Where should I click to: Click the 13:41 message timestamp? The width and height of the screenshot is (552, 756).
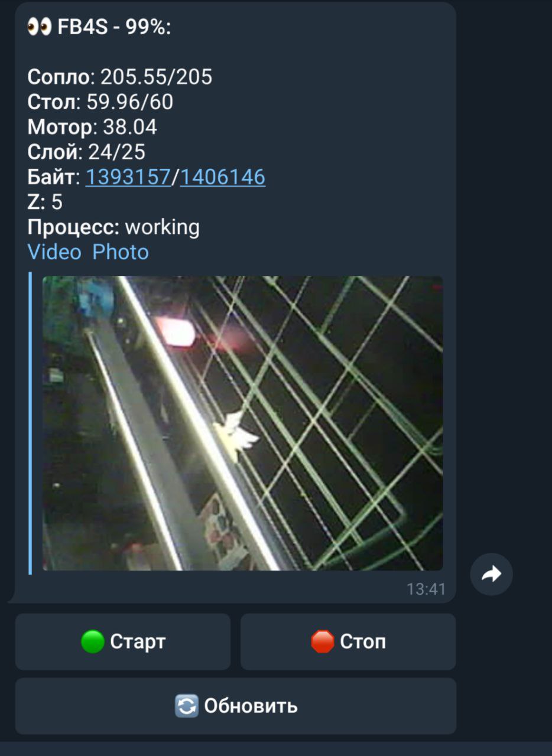(426, 589)
